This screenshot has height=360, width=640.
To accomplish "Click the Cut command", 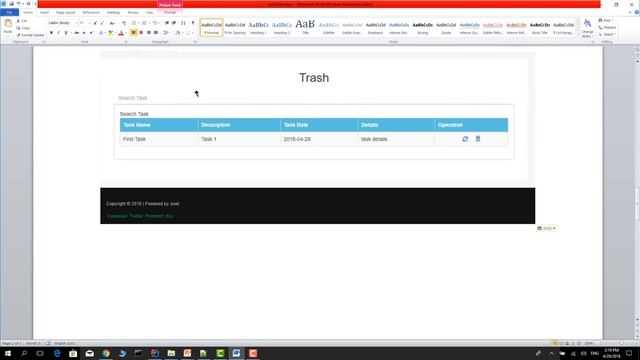I will click(22, 21).
